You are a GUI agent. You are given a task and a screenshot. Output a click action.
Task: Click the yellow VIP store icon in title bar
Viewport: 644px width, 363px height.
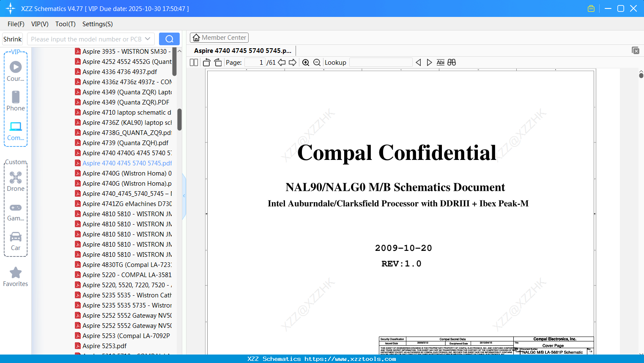591,8
